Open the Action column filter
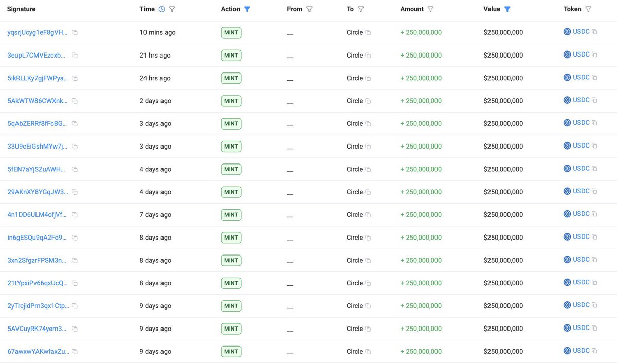Image resolution: width=617 pixels, height=364 pixels. pyautogui.click(x=247, y=9)
